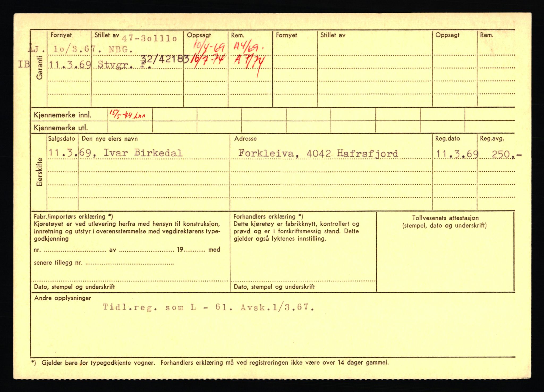Click the vertical Garanti label
This screenshot has width=544, height=392.
tap(40, 68)
